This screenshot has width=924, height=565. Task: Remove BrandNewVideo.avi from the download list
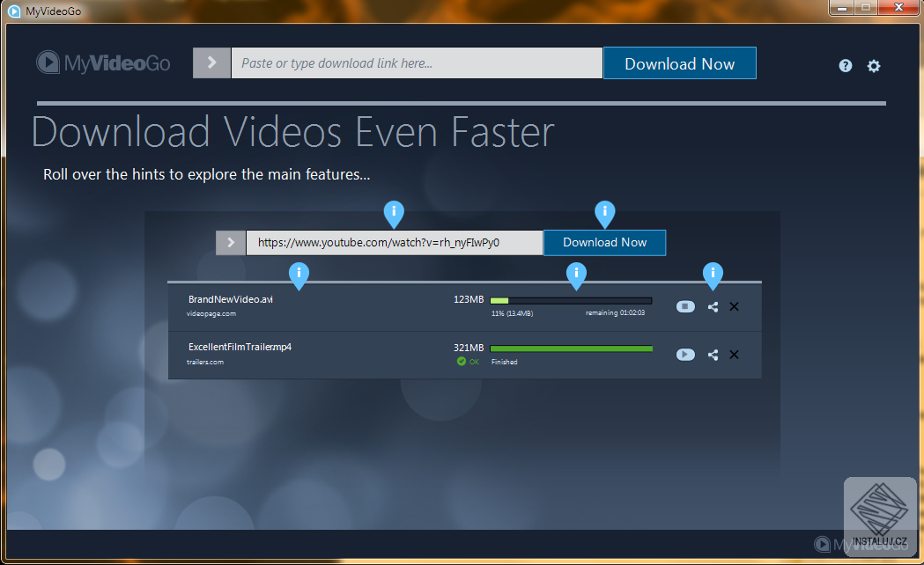pyautogui.click(x=734, y=306)
